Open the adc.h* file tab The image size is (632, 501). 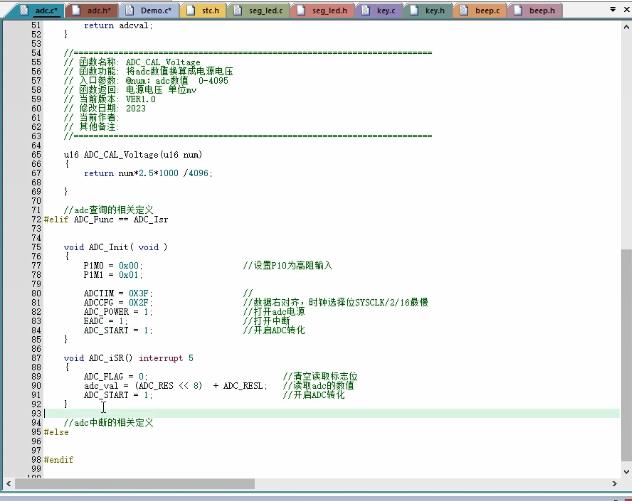coord(93,11)
